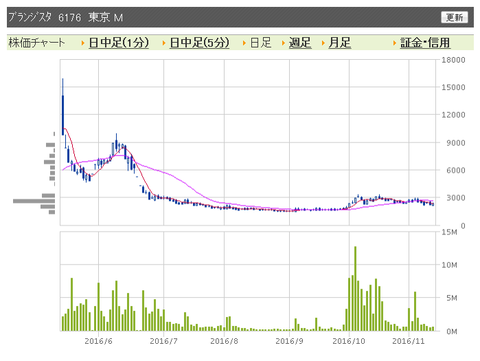Click the 株価チャート label

pyautogui.click(x=36, y=43)
